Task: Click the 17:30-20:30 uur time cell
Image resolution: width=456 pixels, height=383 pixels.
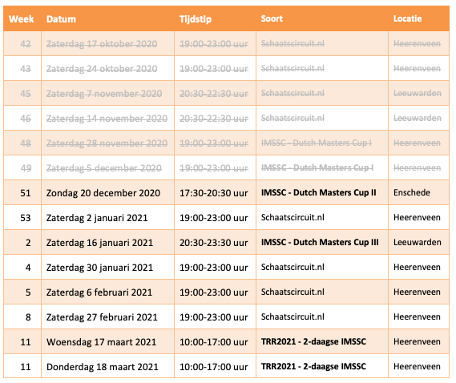Action: click(214, 193)
